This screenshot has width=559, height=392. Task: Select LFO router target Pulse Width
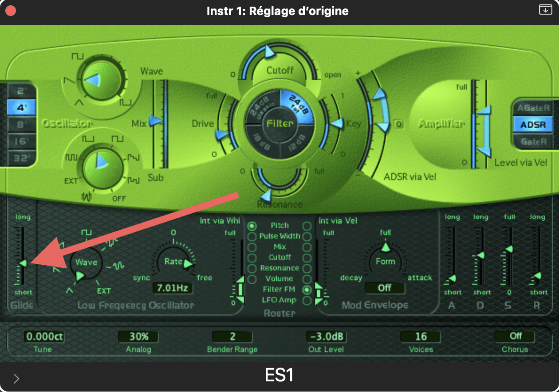pyautogui.click(x=252, y=236)
